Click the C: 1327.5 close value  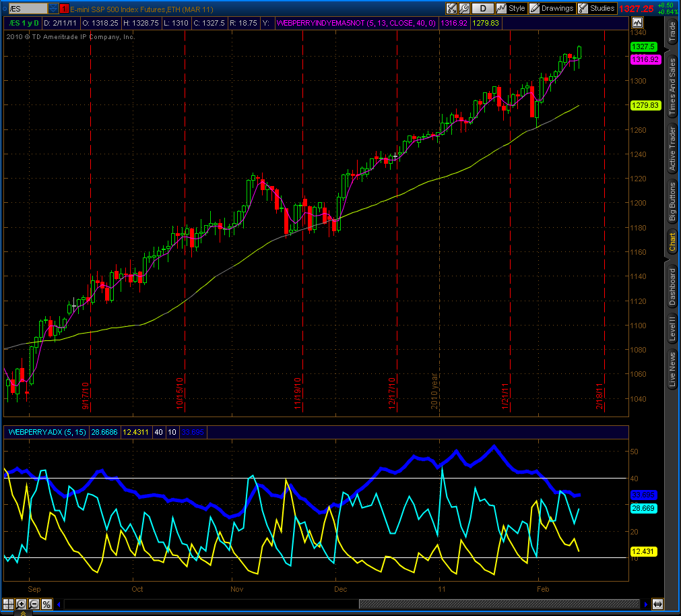tap(209, 23)
